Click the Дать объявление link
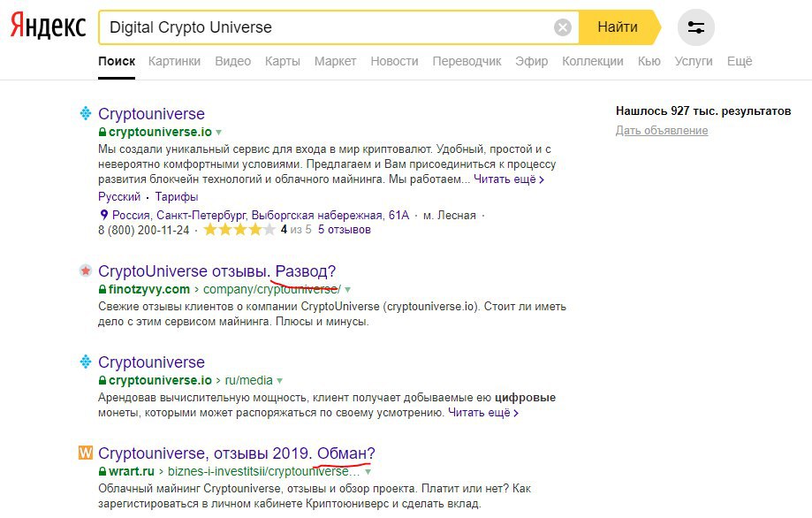812x518 pixels. 662,131
